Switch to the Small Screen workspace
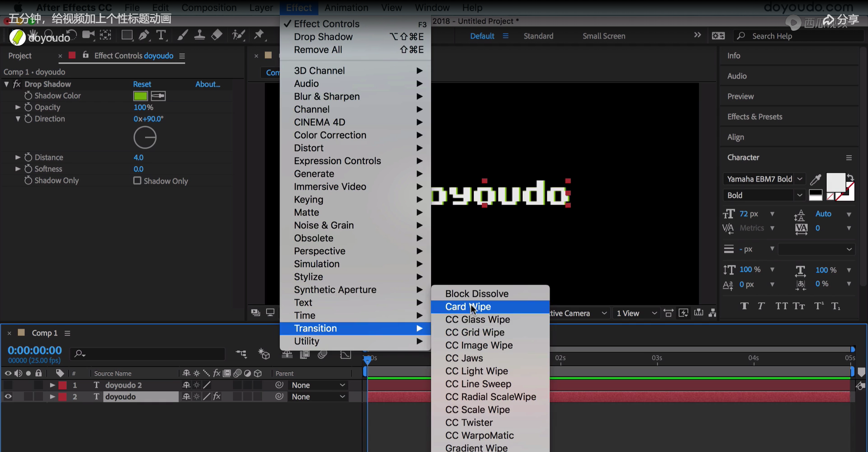Screen dimensions: 868x452 tap(604, 36)
